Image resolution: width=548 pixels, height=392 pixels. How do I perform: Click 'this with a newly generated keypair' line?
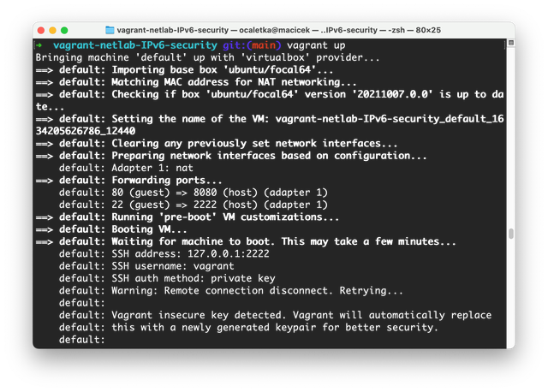point(248,327)
